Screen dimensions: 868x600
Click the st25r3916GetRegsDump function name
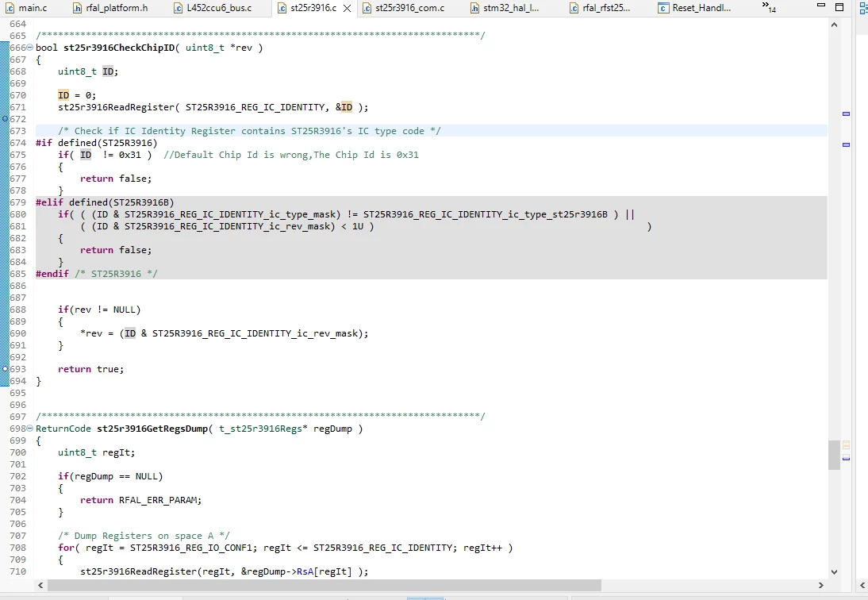pos(152,429)
